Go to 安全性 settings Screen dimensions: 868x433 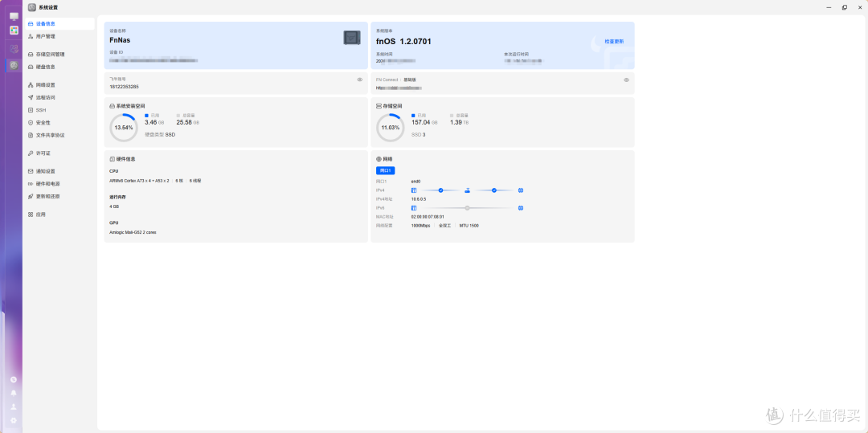tap(59, 123)
